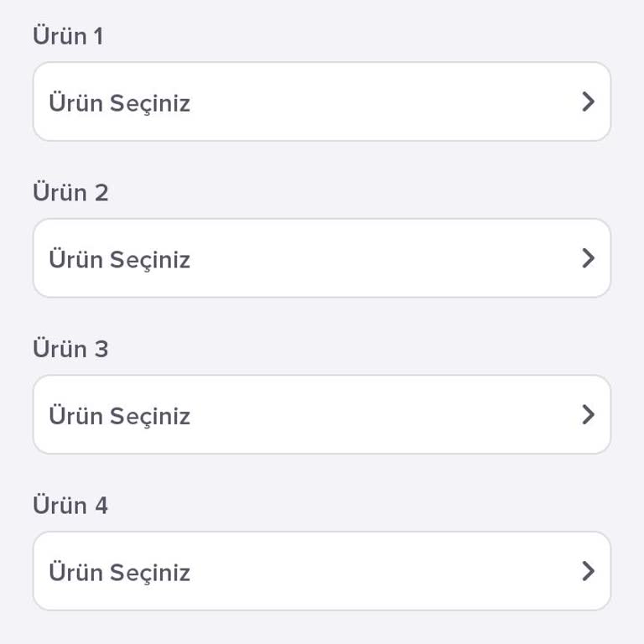This screenshot has width=644, height=644.
Task: Open the Ürün 2 product selector
Action: [321, 258]
